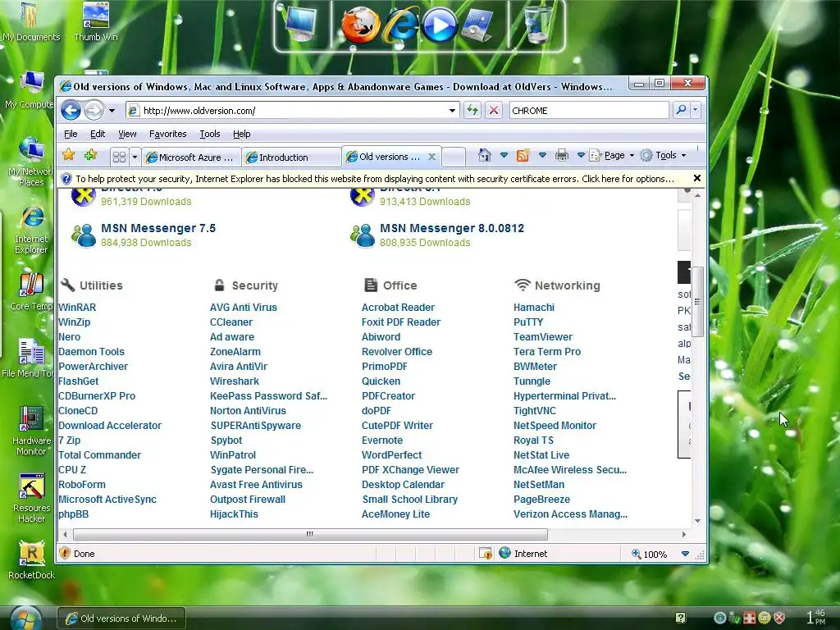Open the Edit menu

[x=98, y=134]
